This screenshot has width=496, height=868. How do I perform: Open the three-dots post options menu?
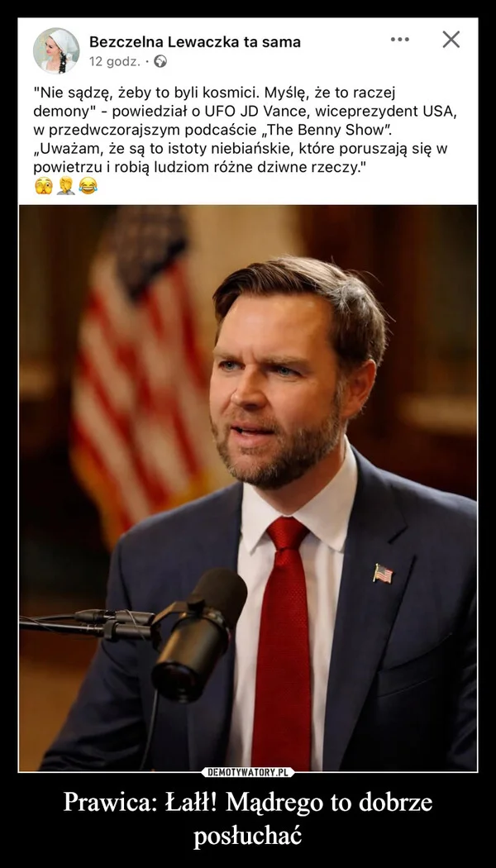pyautogui.click(x=399, y=40)
